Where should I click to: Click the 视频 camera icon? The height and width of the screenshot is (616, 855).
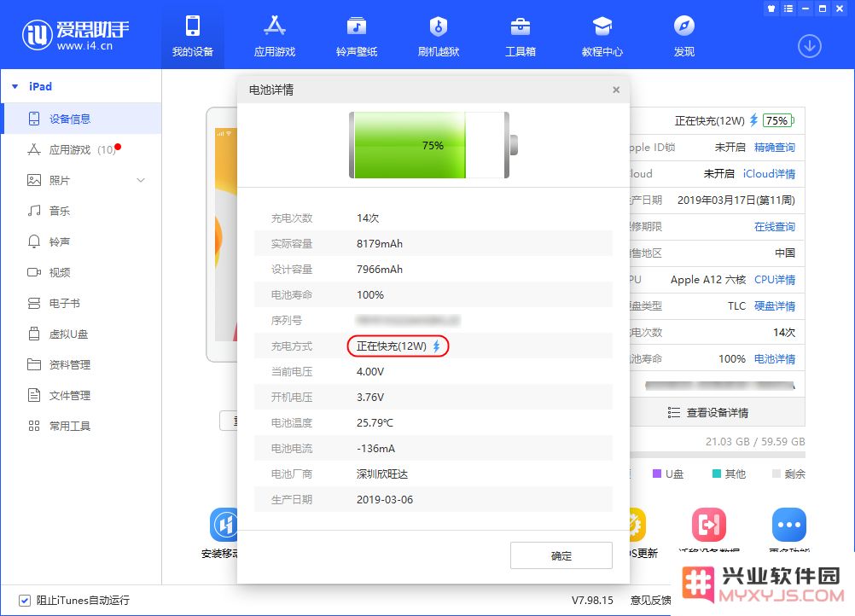(x=34, y=272)
